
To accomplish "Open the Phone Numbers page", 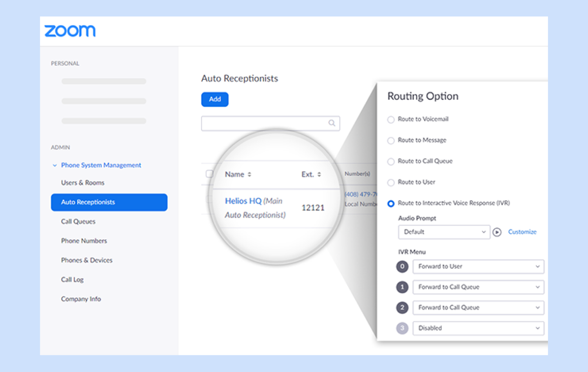I will [84, 241].
